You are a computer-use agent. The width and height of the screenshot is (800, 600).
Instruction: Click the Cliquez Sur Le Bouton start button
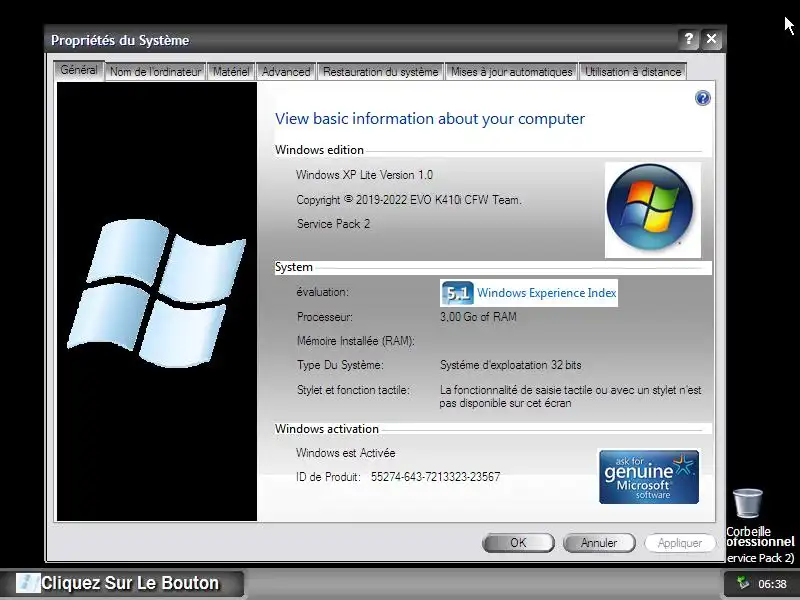(121, 583)
